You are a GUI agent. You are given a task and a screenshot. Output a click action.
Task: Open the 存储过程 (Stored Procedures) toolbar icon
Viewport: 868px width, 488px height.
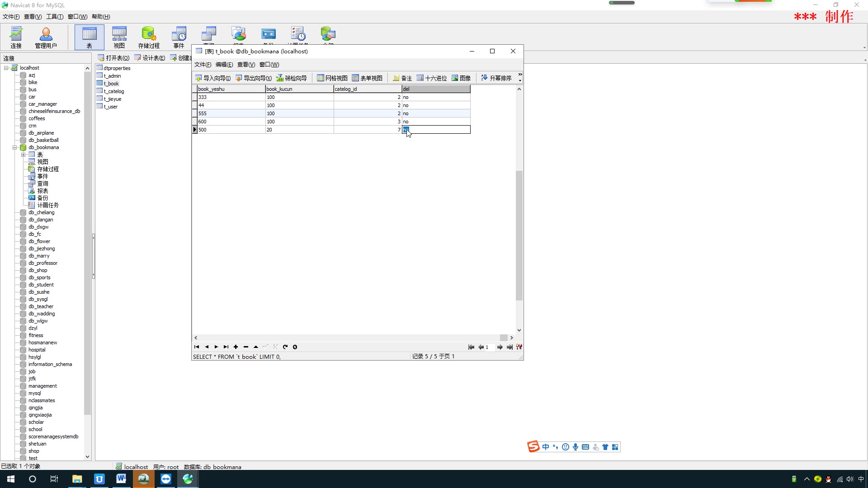pos(149,37)
